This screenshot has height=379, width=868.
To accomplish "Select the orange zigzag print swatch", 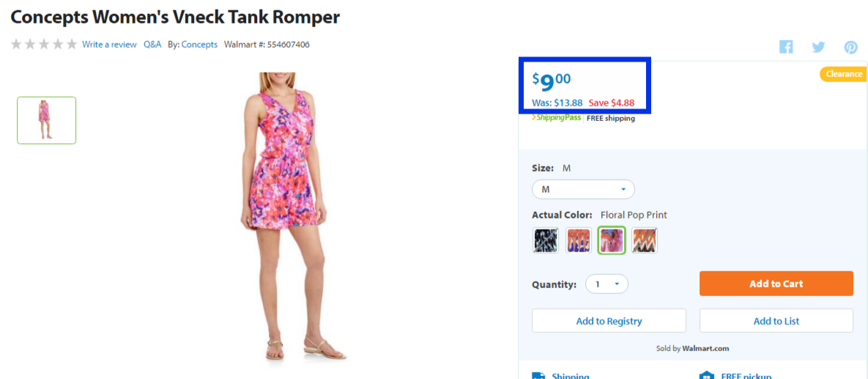I will coord(645,240).
